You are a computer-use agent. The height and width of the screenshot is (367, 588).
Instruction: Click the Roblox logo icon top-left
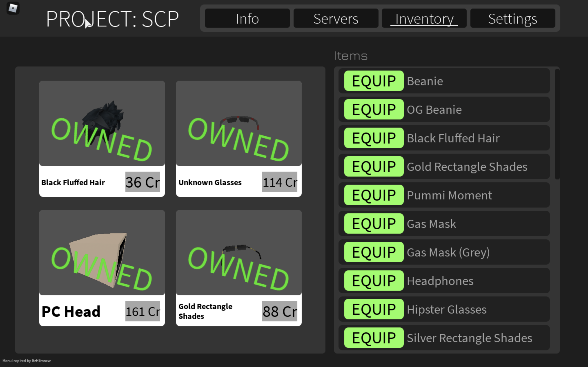click(x=13, y=8)
